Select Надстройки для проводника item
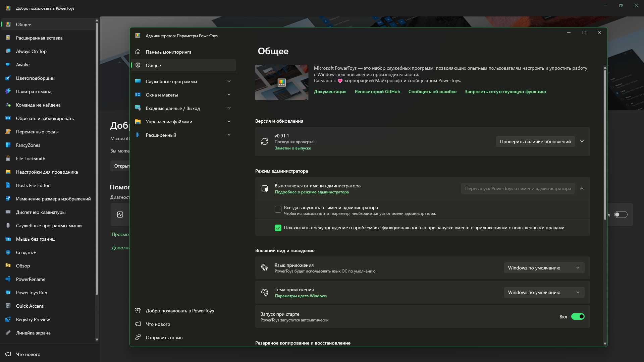This screenshot has height=362, width=644. point(48,172)
